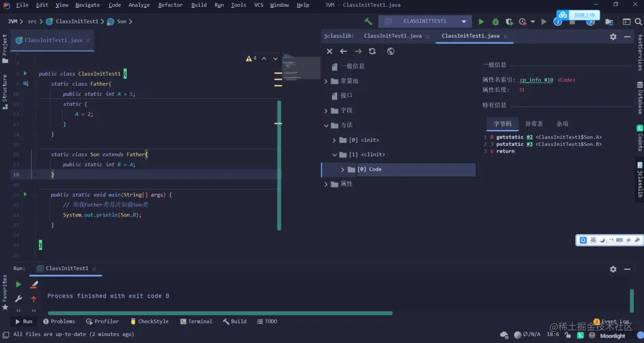
Task: Open the Refactor menu
Action: point(170,5)
